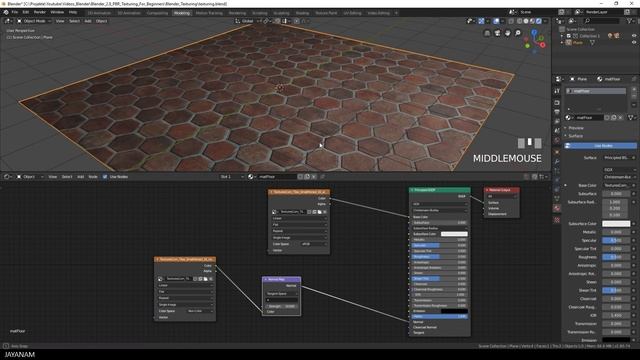
Task: Open the Output properties tab
Action: 557,112
